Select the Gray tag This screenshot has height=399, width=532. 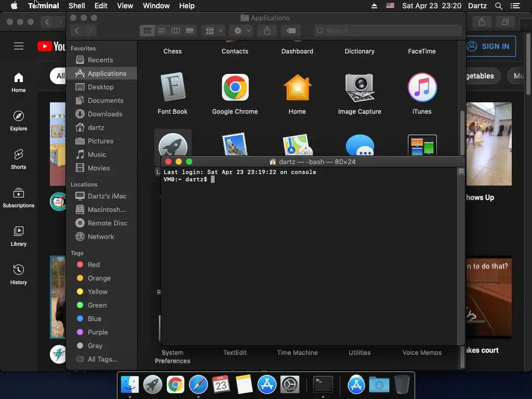pyautogui.click(x=101, y=346)
